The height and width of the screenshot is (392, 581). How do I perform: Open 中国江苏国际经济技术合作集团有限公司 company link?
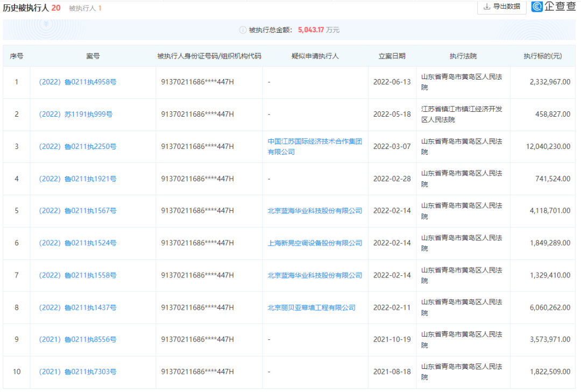(315, 147)
